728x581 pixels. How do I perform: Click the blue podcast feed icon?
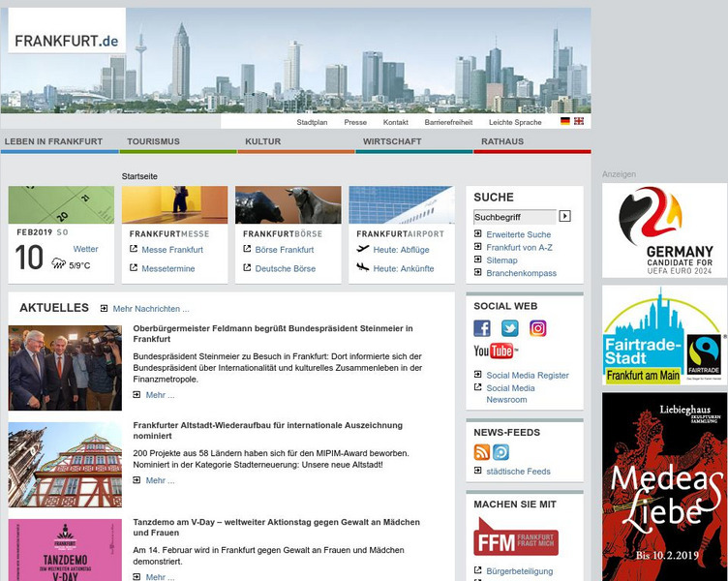click(500, 452)
